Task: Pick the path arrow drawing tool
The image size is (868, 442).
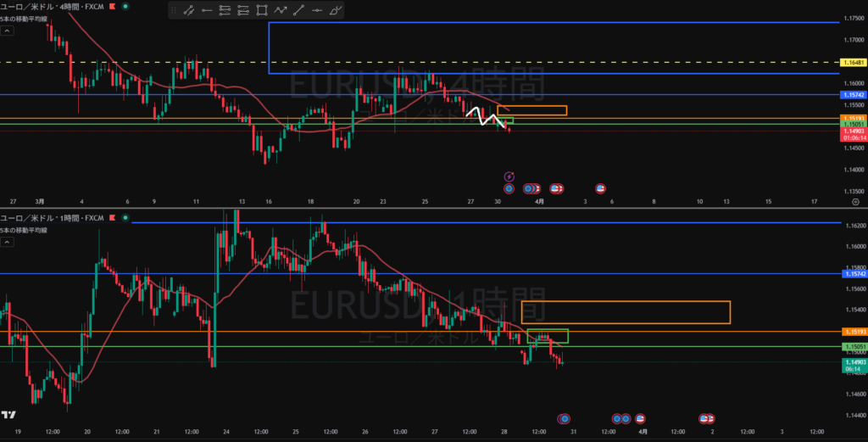Action: [281, 10]
